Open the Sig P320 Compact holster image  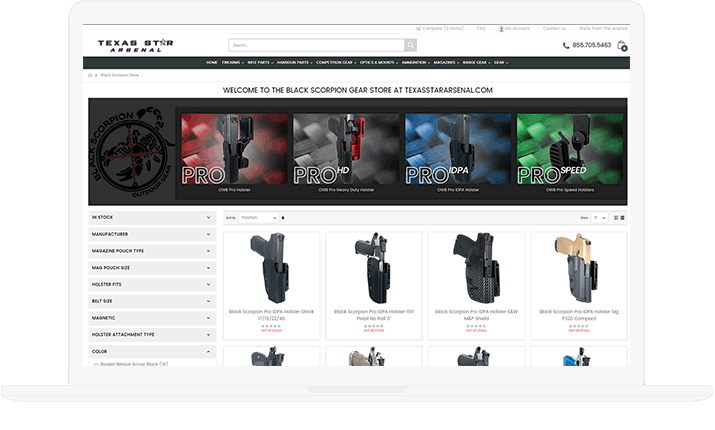click(578, 269)
